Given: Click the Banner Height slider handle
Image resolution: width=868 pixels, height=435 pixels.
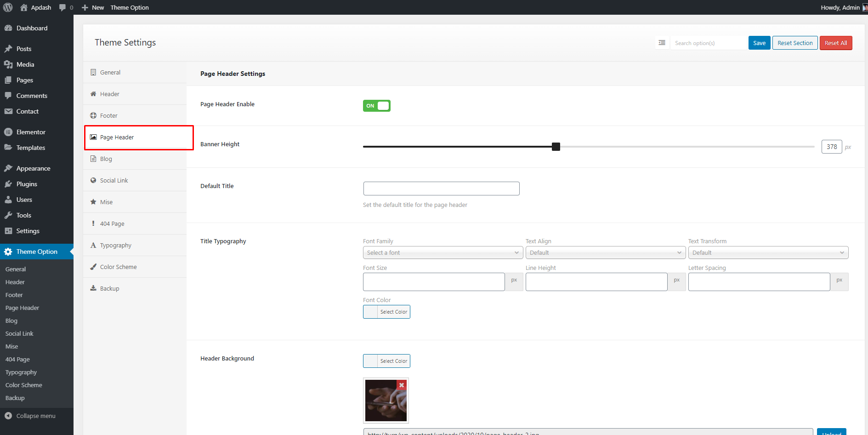Looking at the screenshot, I should (556, 147).
